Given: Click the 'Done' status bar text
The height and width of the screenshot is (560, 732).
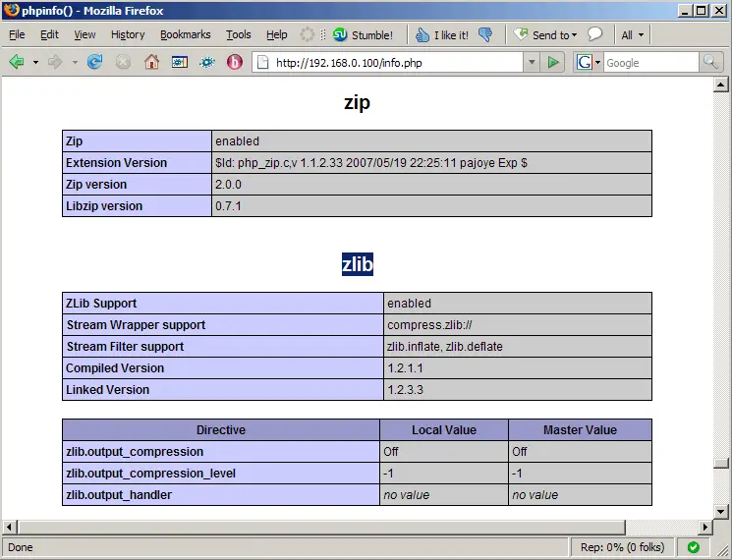Looking at the screenshot, I should [x=20, y=547].
